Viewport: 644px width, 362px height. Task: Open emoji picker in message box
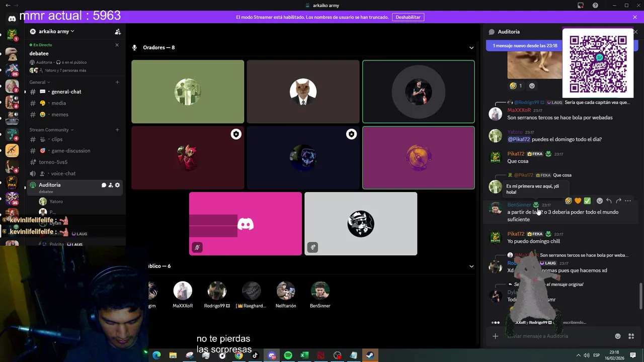coord(618,336)
